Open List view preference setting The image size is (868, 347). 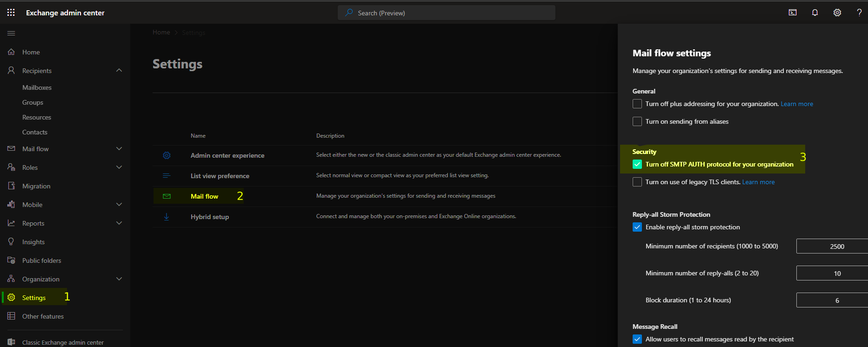click(x=220, y=176)
